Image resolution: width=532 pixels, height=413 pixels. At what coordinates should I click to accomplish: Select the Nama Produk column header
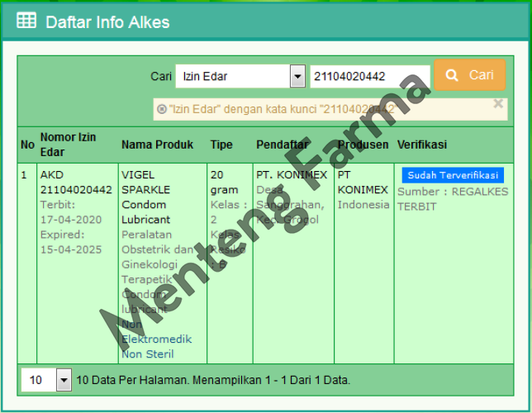(x=157, y=145)
